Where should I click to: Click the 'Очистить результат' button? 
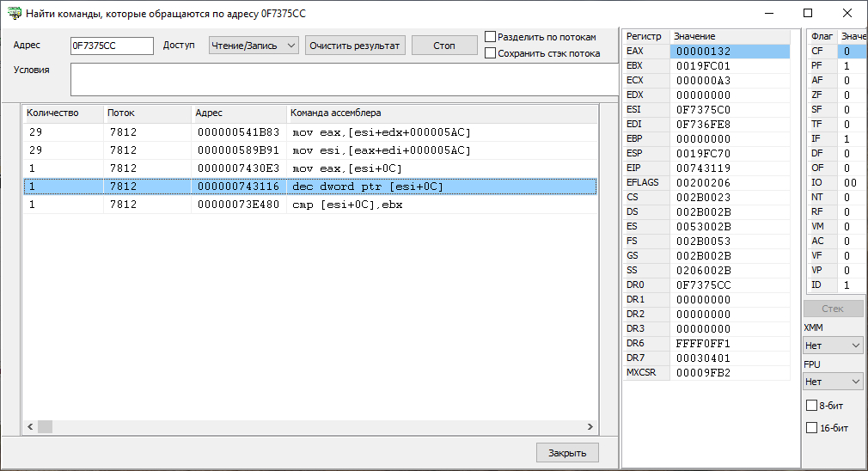point(355,46)
